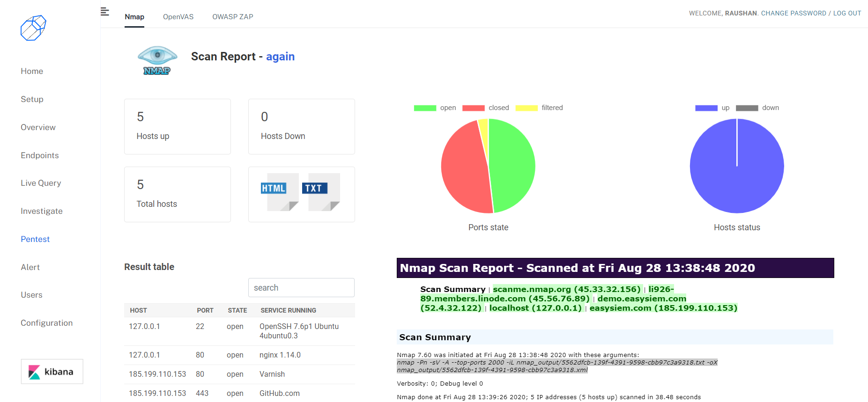Click the Hosts up card
Screen dimensions: 868x402
[x=178, y=126]
